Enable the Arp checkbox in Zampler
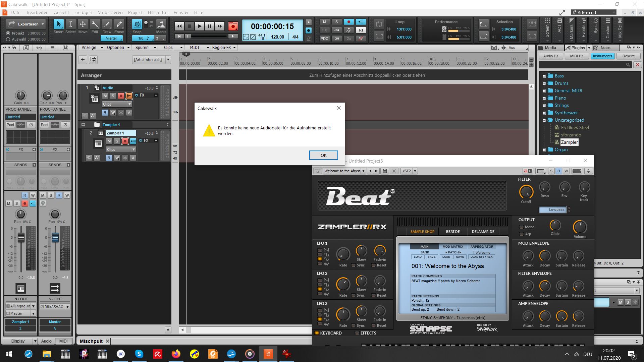This screenshot has height=362, width=644. (522, 234)
